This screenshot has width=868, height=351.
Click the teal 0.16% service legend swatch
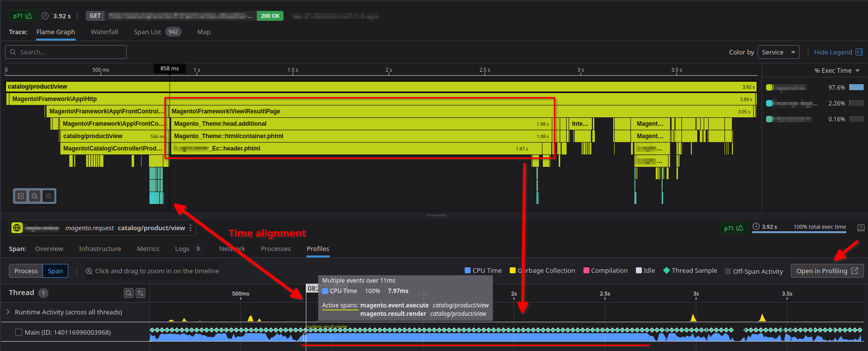pyautogui.click(x=769, y=119)
